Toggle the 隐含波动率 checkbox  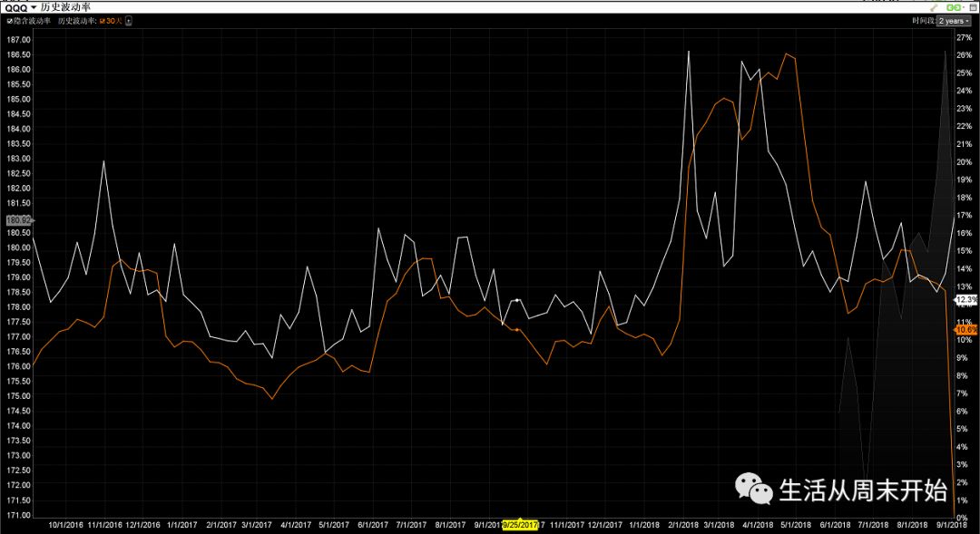point(10,21)
